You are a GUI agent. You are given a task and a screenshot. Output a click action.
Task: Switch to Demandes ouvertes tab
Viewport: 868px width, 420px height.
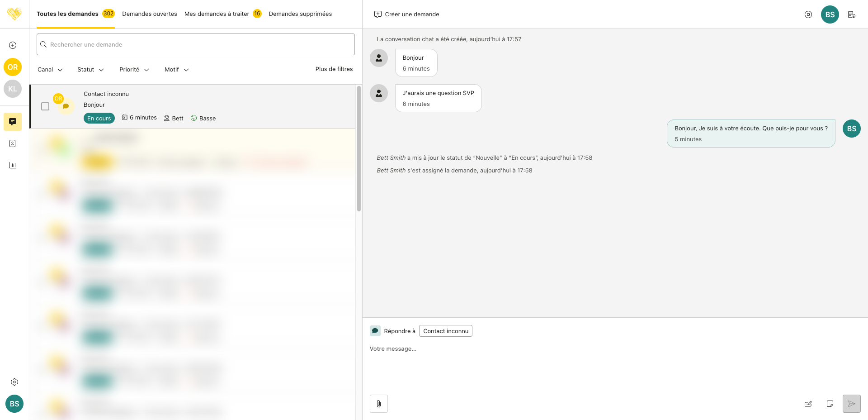150,14
